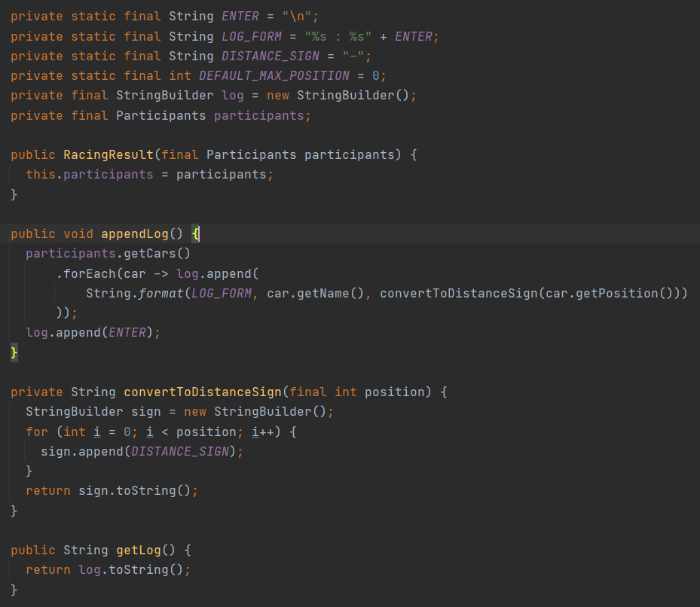Click the 'position' parameter in method signature
The height and width of the screenshot is (607, 700).
pyautogui.click(x=394, y=392)
